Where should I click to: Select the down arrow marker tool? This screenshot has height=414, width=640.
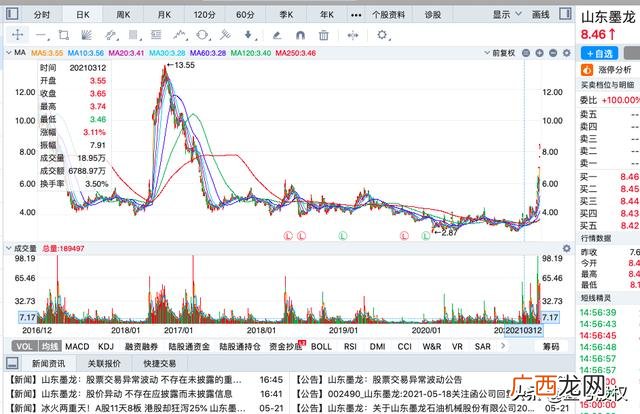(249, 35)
